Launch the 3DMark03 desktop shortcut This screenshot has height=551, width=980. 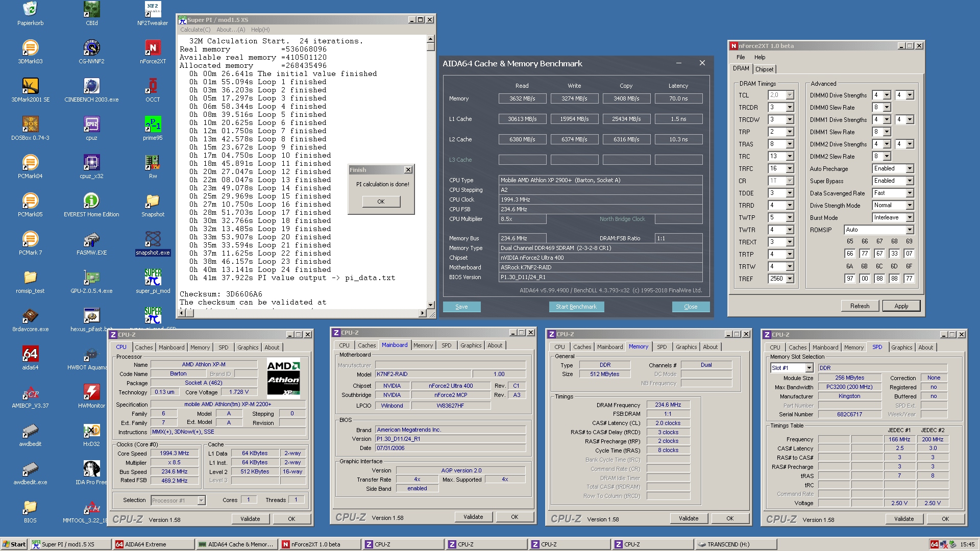click(x=30, y=52)
